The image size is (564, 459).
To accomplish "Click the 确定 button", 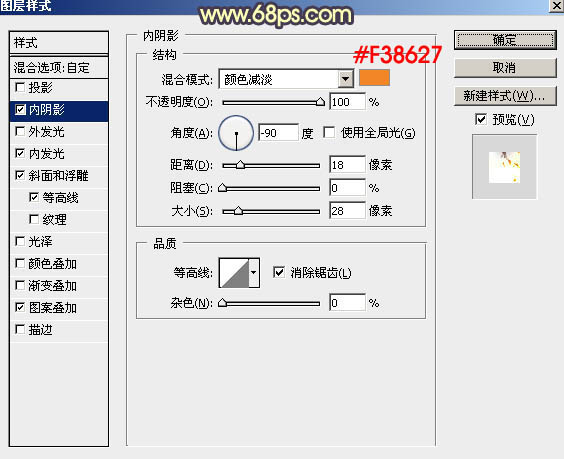I will (x=505, y=40).
